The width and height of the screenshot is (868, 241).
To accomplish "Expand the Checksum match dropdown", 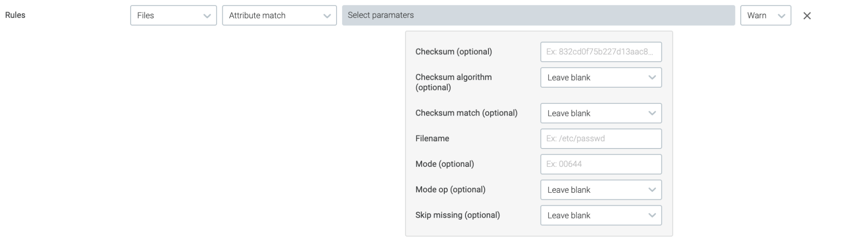I will pos(601,113).
